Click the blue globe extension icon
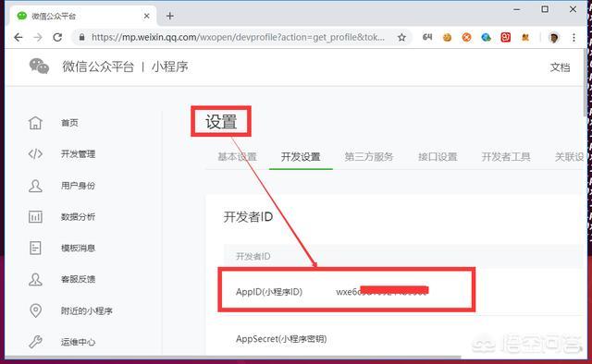Screen dimensions: 592x364 point(487,37)
